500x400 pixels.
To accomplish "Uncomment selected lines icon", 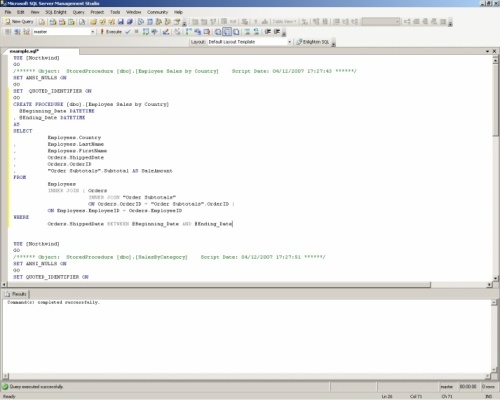I will click(256, 32).
